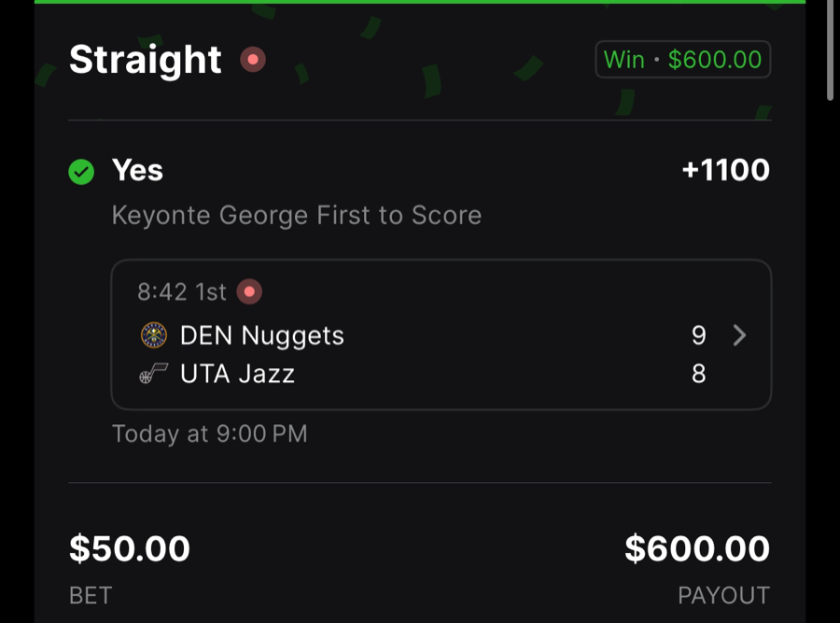The image size is (840, 623).
Task: Click the dot separator inside the Win badge
Action: tap(656, 60)
